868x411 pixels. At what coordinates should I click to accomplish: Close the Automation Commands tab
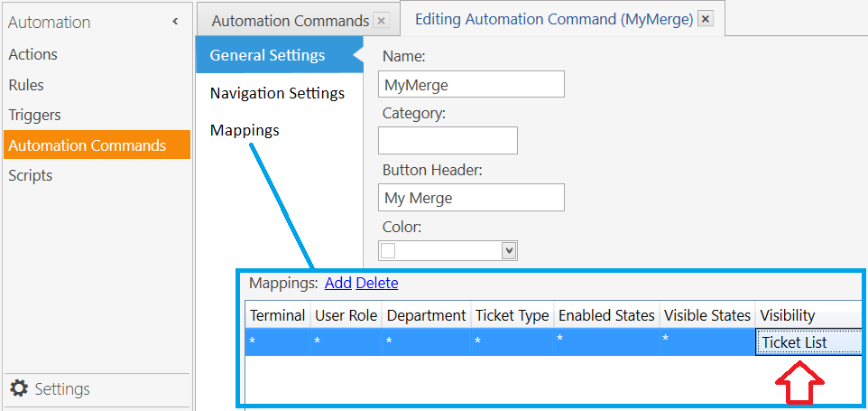point(381,21)
